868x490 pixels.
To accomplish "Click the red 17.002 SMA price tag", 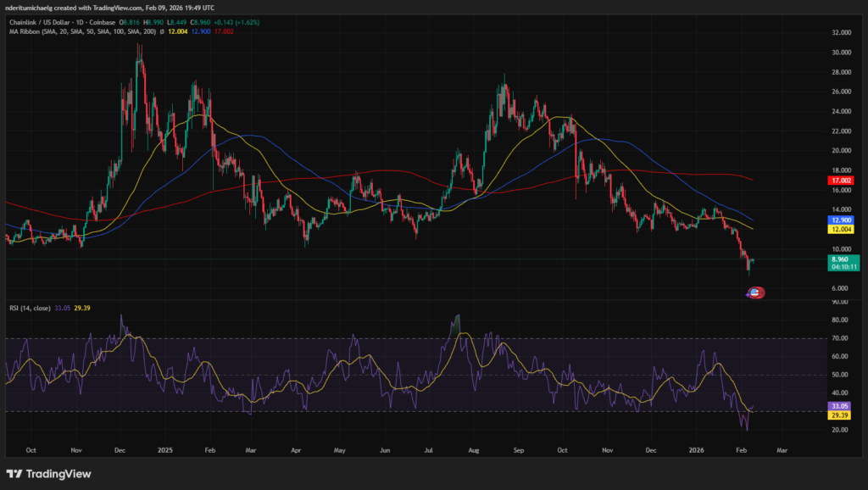I will point(843,180).
